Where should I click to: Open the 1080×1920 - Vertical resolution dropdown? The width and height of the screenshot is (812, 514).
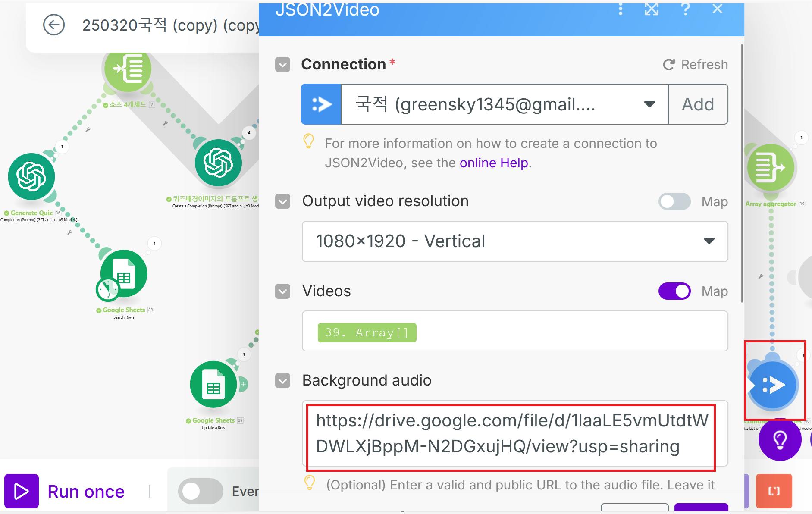pos(515,241)
